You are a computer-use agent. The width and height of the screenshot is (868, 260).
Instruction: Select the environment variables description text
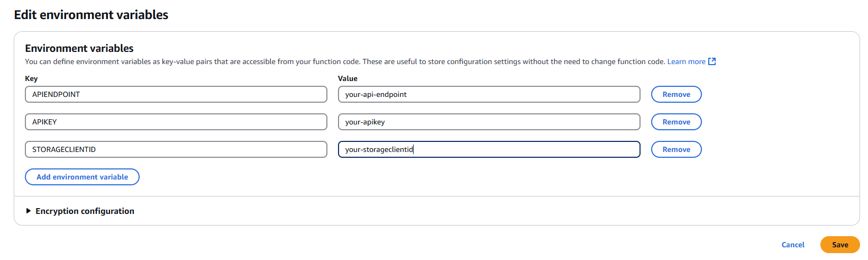click(x=345, y=61)
